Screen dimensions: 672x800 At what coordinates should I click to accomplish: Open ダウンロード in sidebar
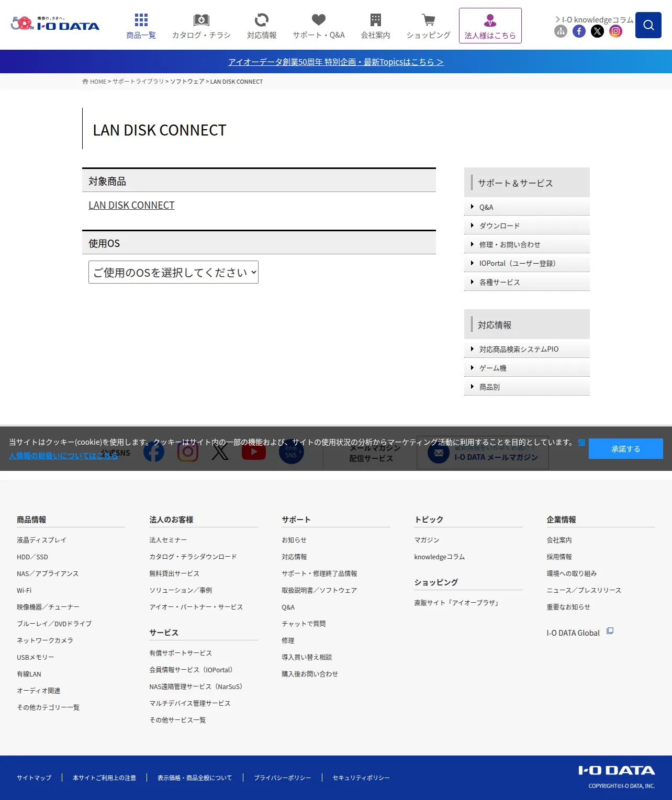pos(527,226)
